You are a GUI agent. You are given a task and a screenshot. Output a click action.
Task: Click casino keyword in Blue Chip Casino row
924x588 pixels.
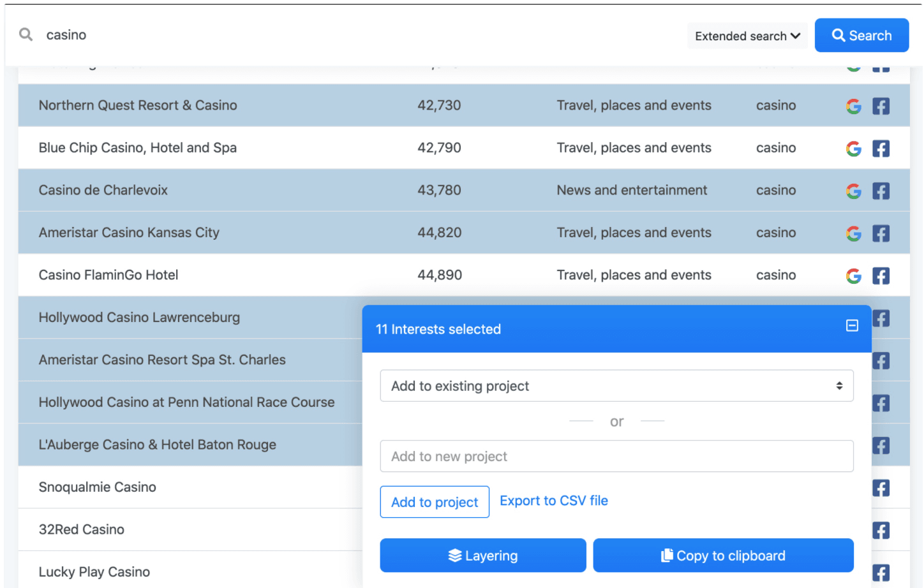tap(776, 147)
